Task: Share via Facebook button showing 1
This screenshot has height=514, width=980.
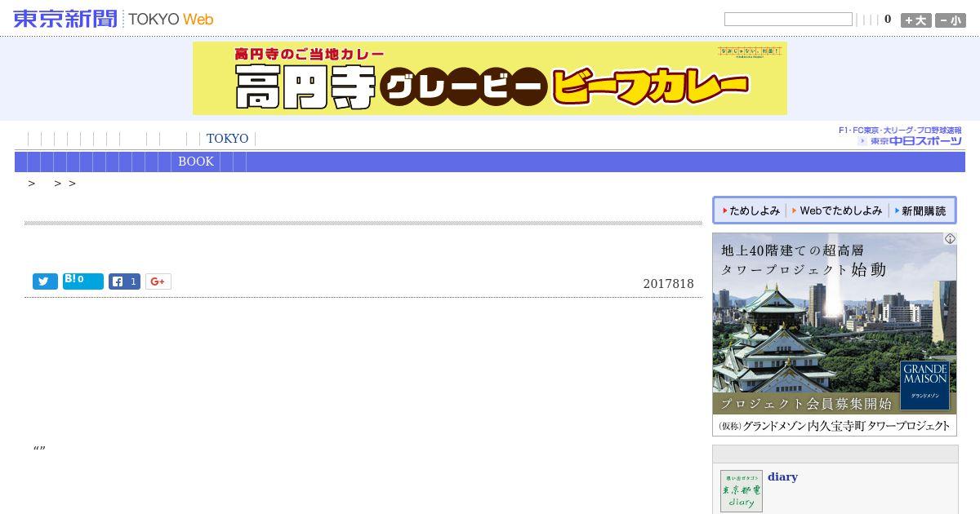Action: [124, 281]
